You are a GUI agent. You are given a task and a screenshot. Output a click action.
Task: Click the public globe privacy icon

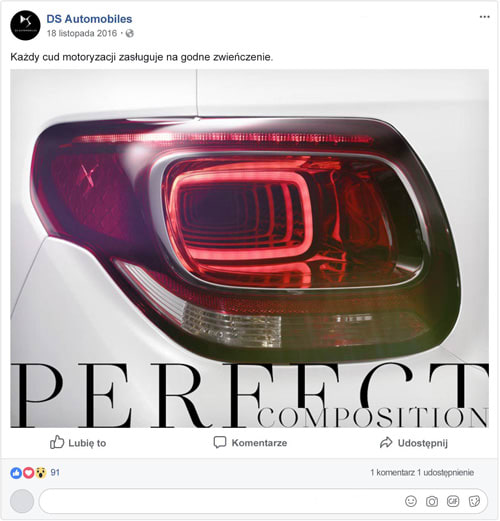(x=130, y=33)
